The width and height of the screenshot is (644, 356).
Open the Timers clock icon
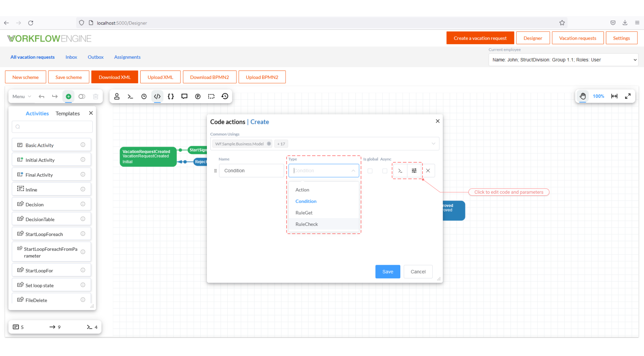[x=144, y=96]
